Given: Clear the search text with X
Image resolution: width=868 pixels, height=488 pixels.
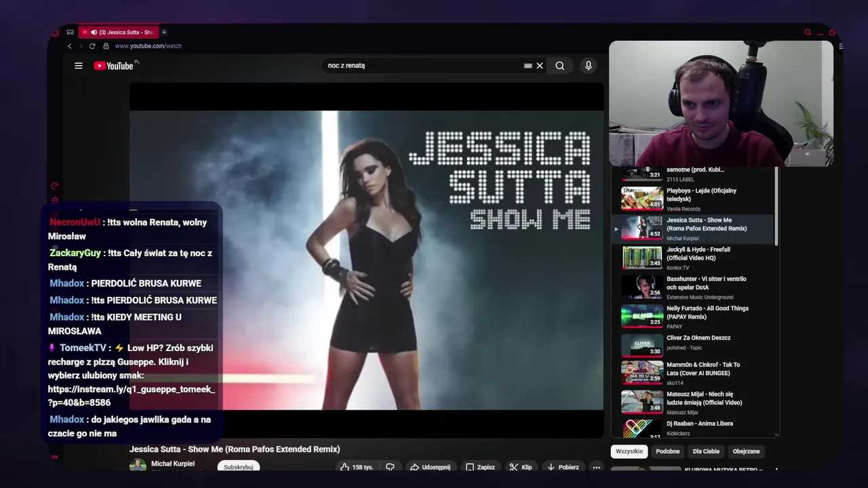Looking at the screenshot, I should pos(540,66).
